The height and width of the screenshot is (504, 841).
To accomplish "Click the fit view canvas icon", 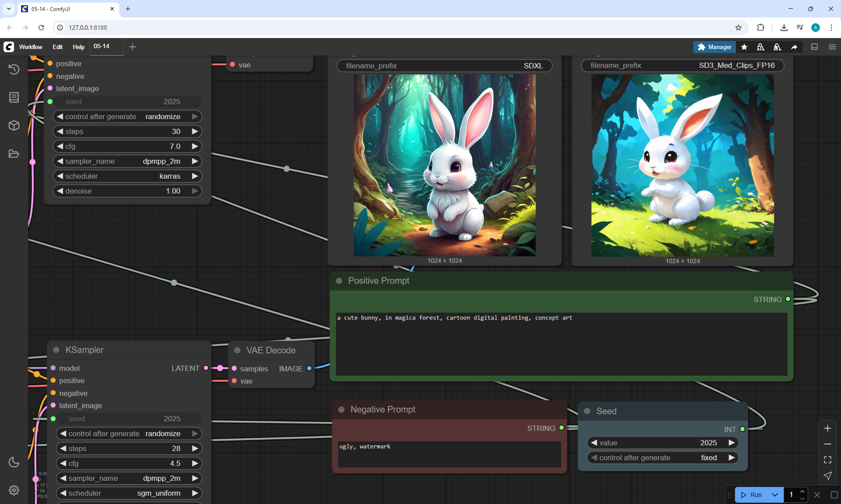I will pyautogui.click(x=827, y=460).
